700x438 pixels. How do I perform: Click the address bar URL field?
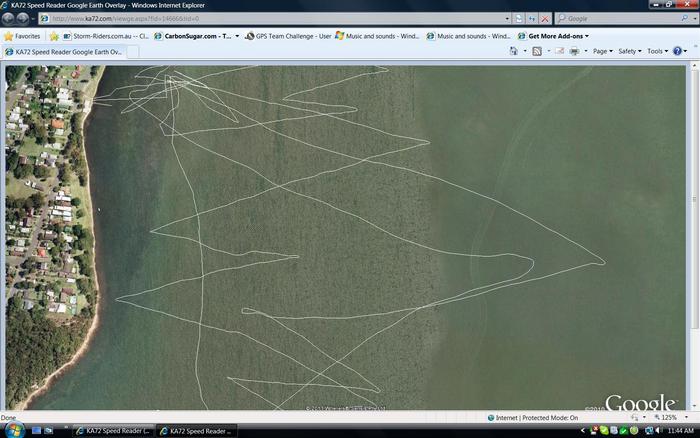point(280,19)
